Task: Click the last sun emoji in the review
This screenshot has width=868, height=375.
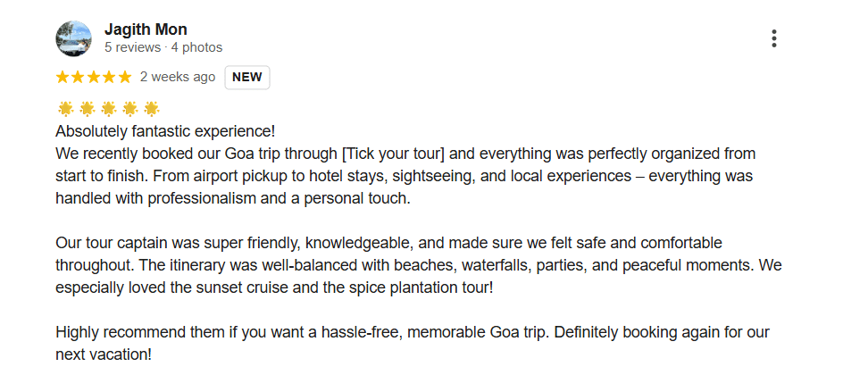Action: click(x=151, y=109)
